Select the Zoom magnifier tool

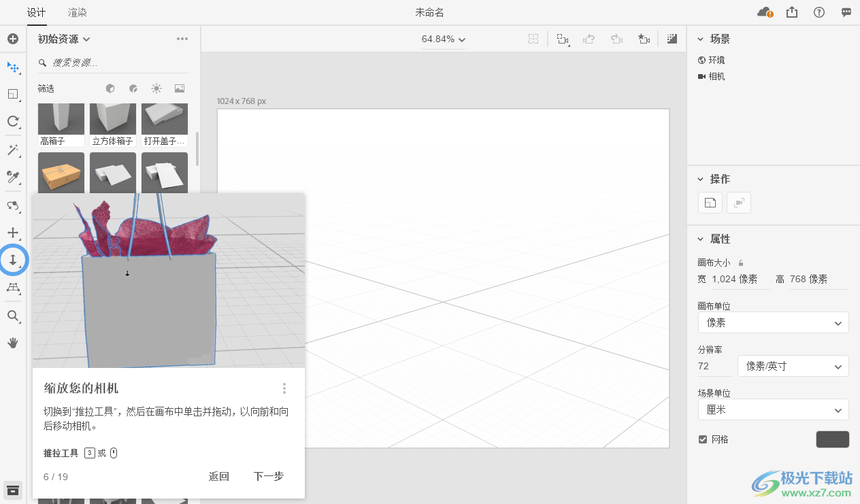13,316
